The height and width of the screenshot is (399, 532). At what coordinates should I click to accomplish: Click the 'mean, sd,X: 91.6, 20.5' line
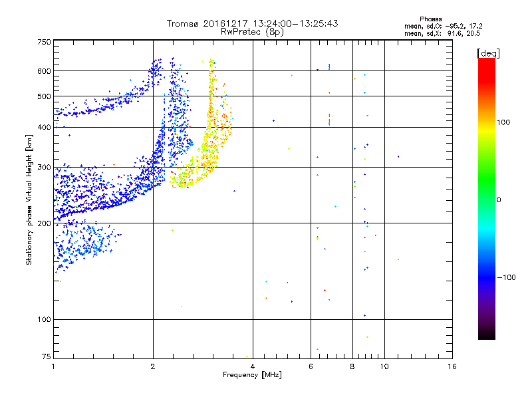(442, 33)
